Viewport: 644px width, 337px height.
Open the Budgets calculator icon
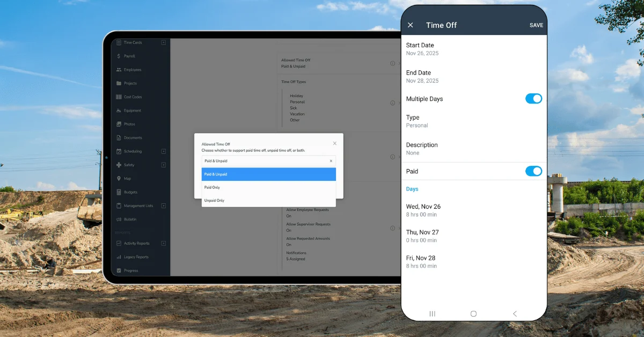tap(119, 192)
